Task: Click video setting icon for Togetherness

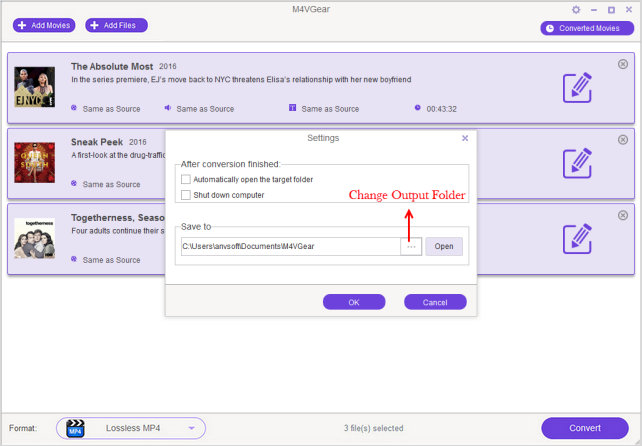Action: (x=74, y=259)
